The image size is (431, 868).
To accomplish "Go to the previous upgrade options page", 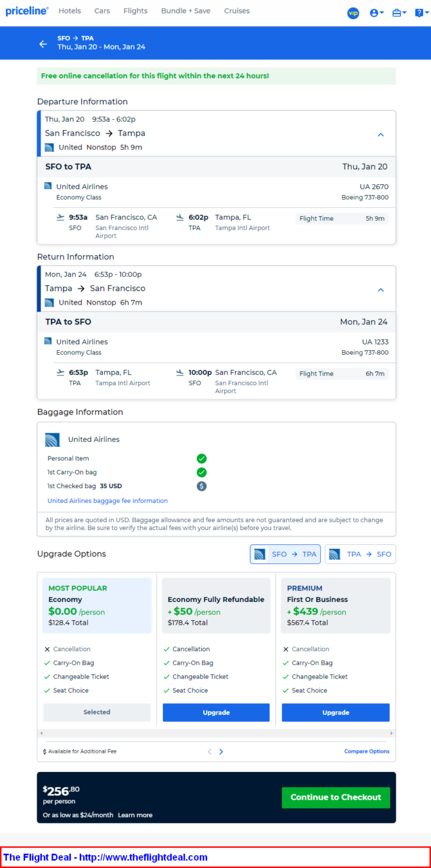I will click(209, 751).
